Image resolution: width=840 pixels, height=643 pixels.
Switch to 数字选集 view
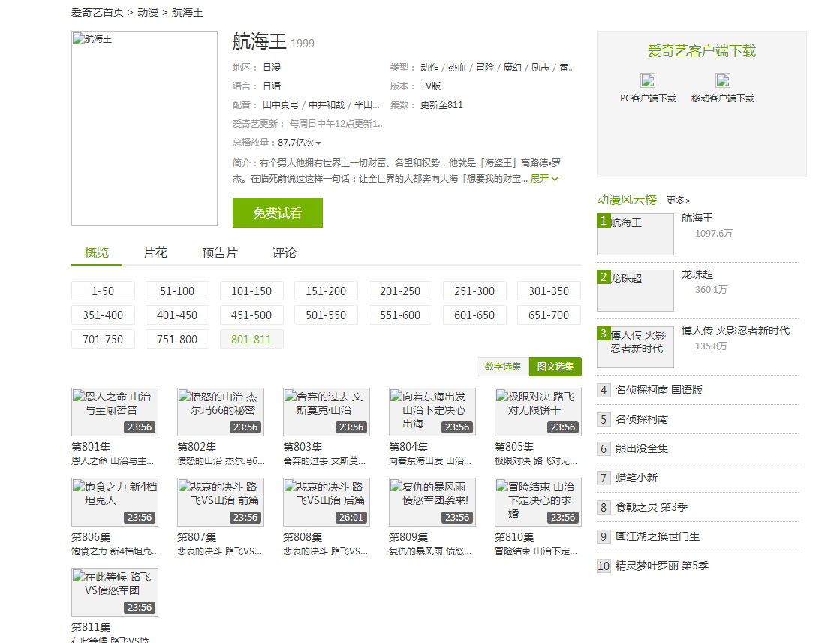point(502,367)
